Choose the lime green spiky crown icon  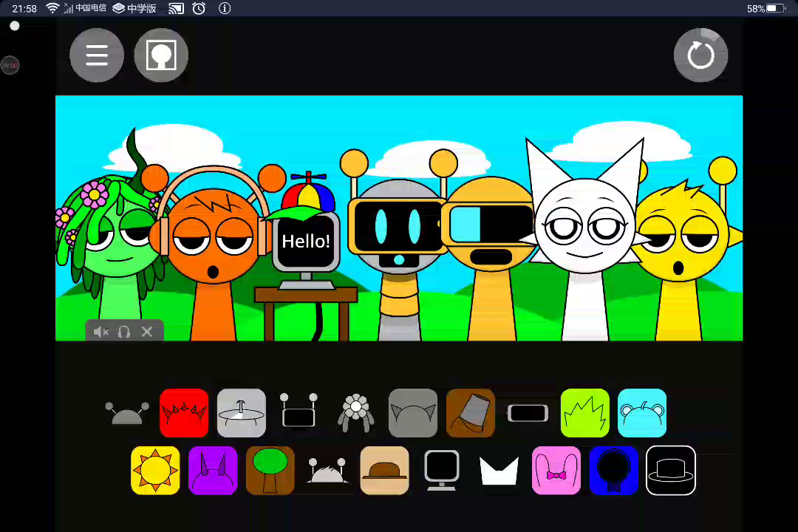click(x=585, y=413)
